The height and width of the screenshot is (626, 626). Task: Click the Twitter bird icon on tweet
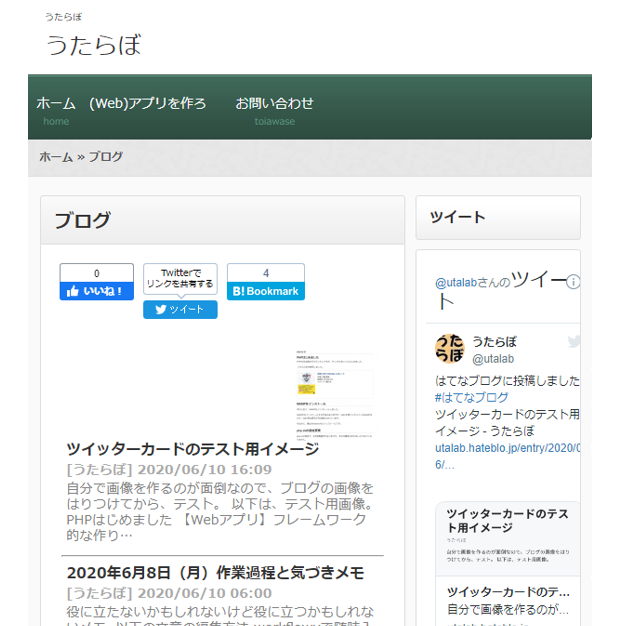point(574,342)
